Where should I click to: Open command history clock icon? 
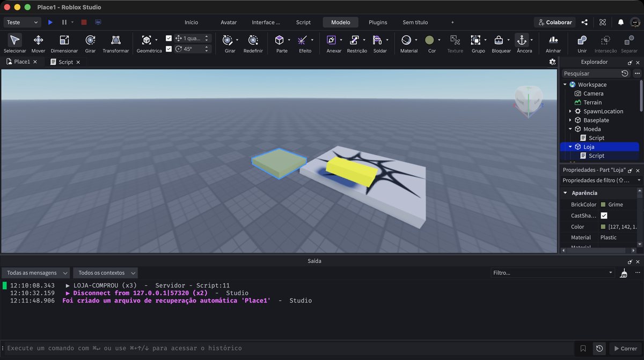[x=599, y=348]
